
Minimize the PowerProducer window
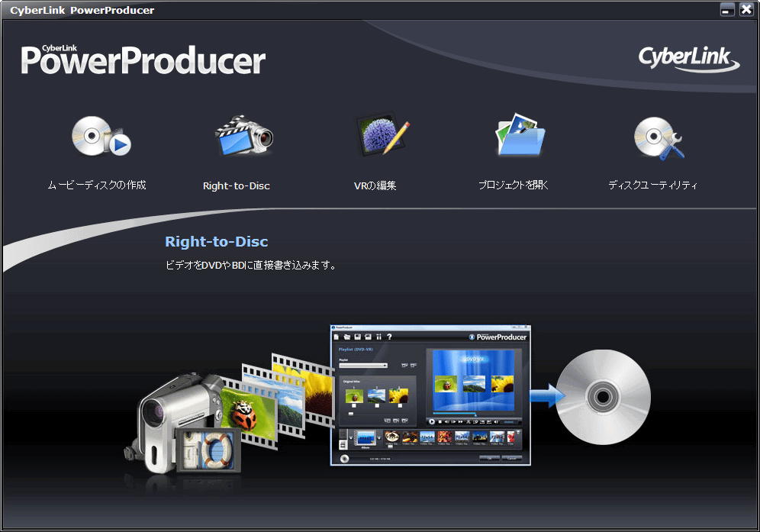coord(727,9)
